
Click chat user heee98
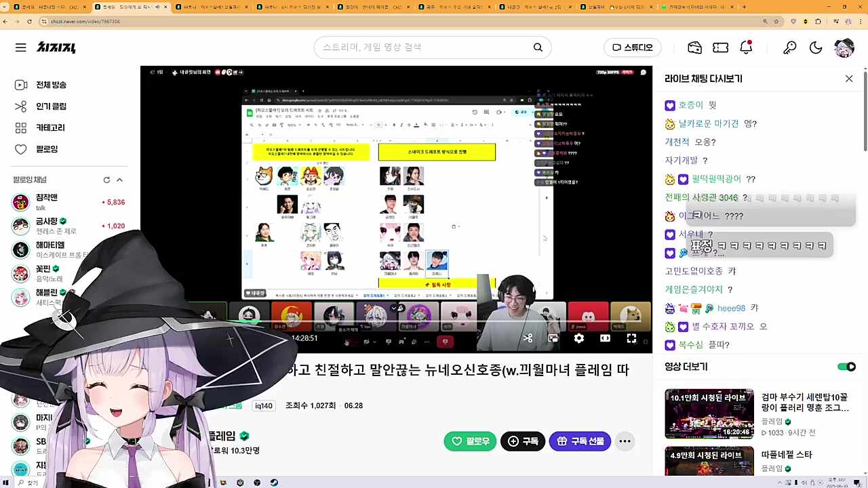click(x=731, y=308)
